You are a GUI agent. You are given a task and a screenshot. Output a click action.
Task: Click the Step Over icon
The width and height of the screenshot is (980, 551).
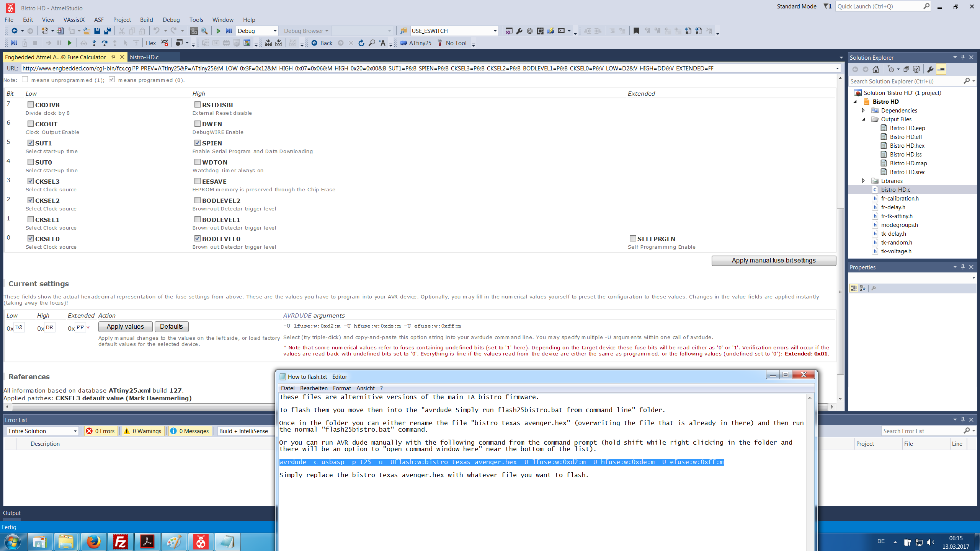point(105,43)
